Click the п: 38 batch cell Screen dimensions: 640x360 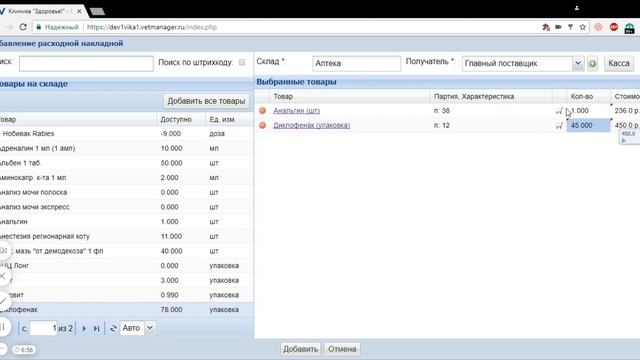pyautogui.click(x=491, y=111)
